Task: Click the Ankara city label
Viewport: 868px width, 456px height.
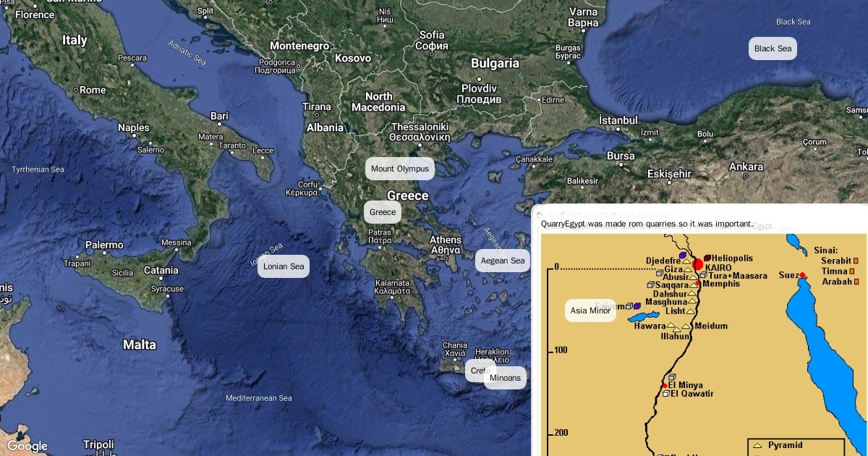Action: coord(746,166)
